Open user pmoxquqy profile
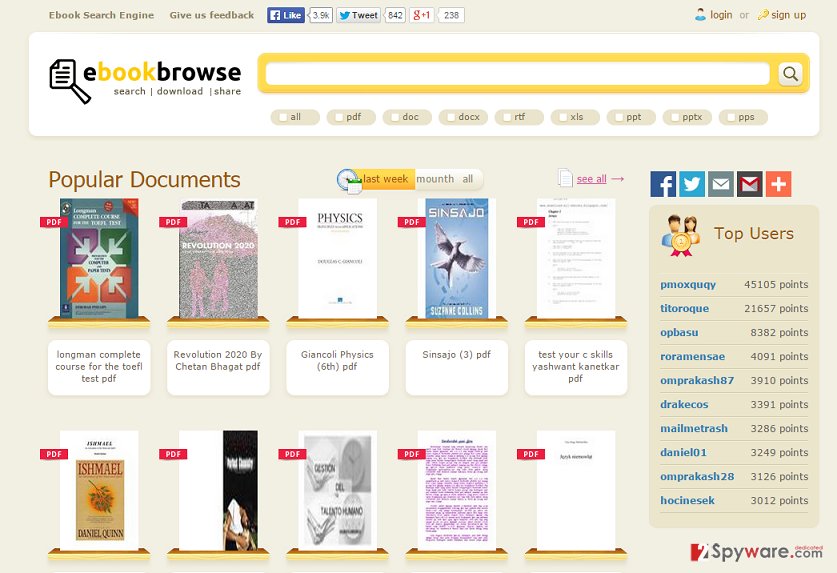The width and height of the screenshot is (837, 573). click(688, 284)
